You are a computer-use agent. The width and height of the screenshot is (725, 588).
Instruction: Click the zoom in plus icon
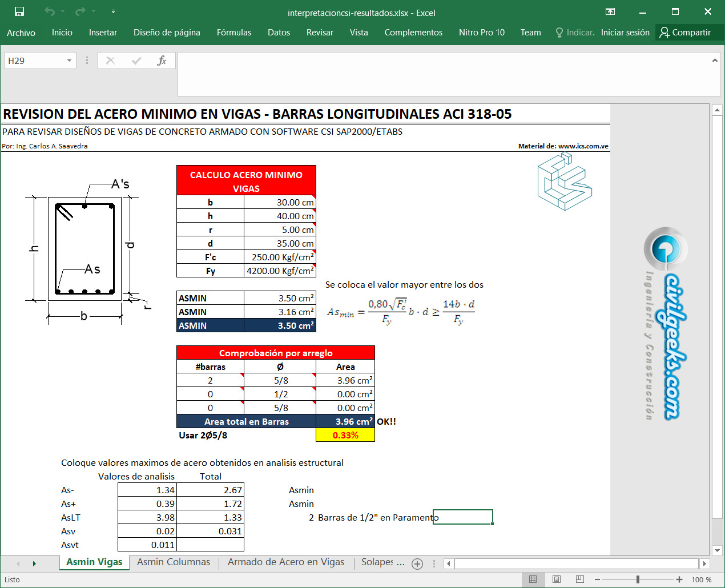coord(679,579)
